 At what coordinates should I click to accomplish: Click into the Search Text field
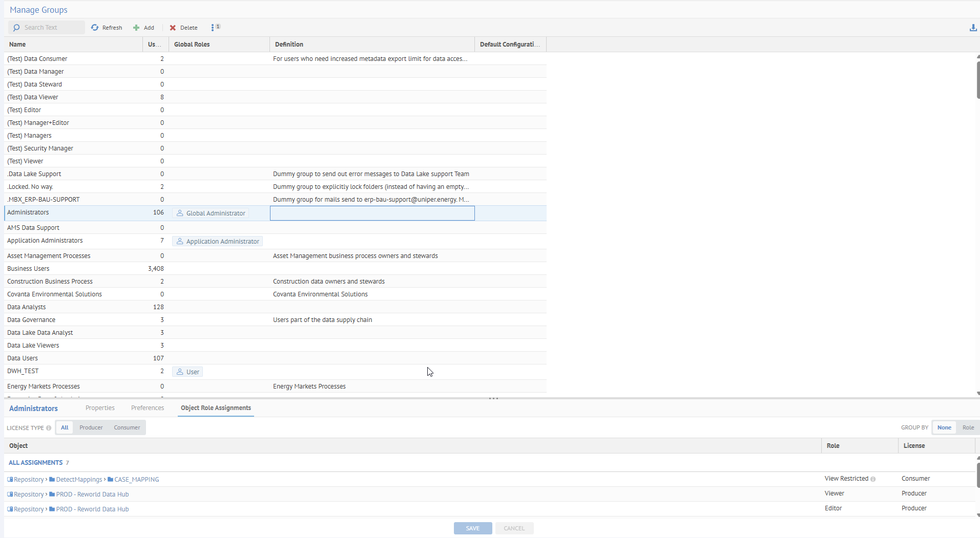click(x=51, y=28)
